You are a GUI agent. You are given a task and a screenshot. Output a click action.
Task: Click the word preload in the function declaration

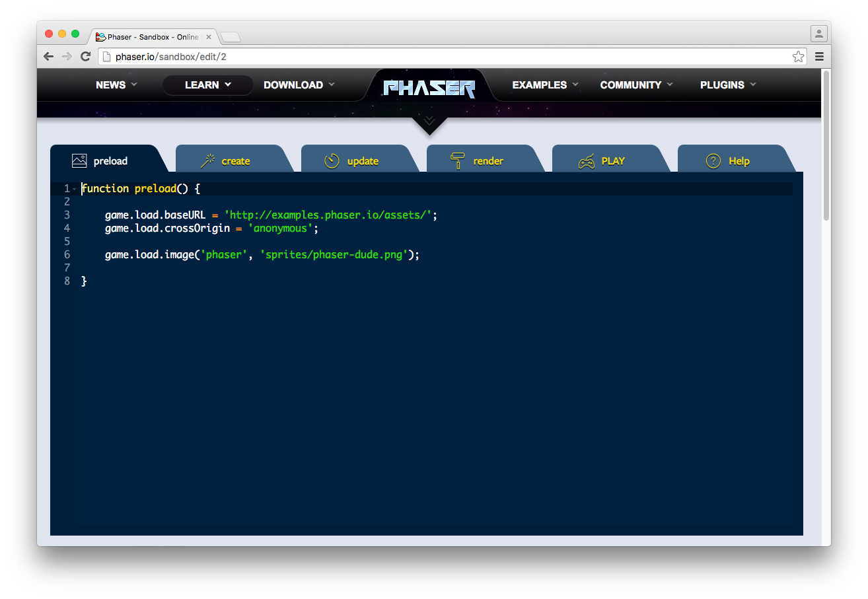pos(155,189)
